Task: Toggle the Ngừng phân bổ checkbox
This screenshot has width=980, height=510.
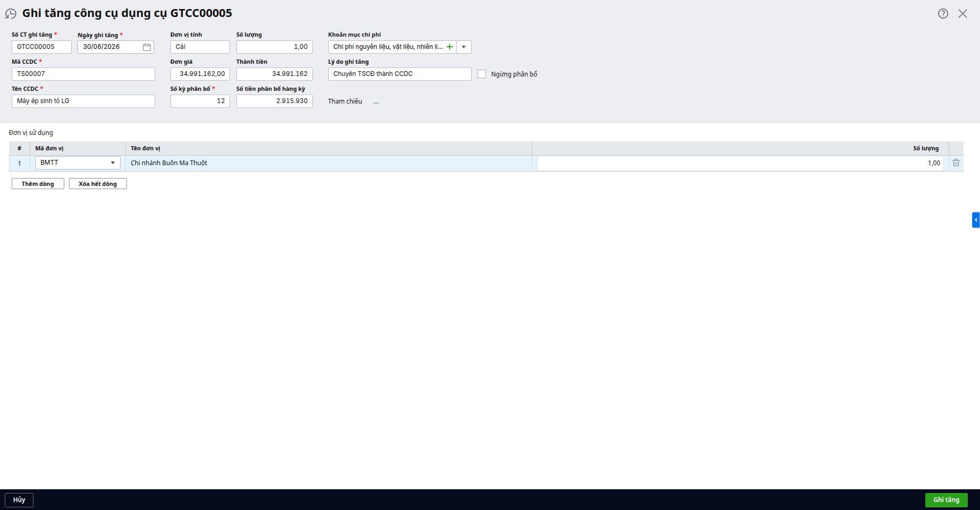Action: point(482,74)
